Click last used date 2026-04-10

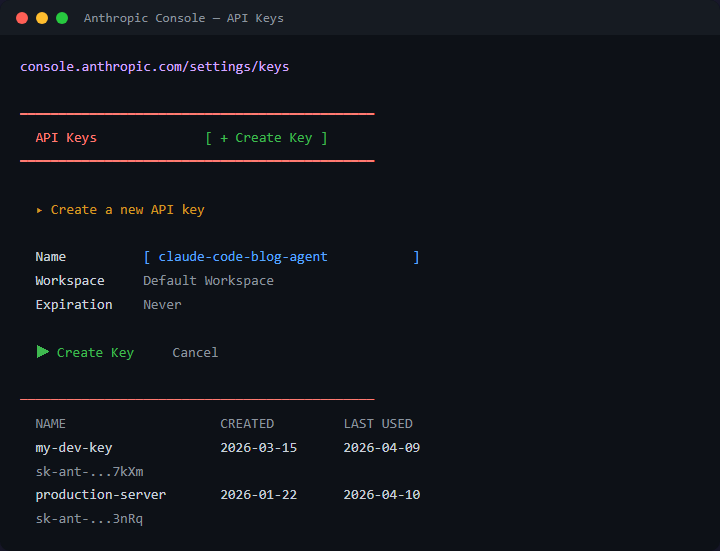pyautogui.click(x=382, y=495)
